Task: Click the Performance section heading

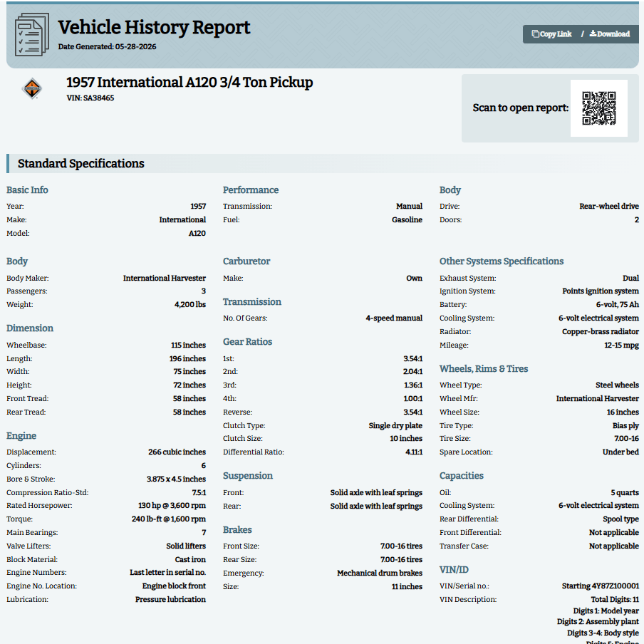Action: (251, 189)
